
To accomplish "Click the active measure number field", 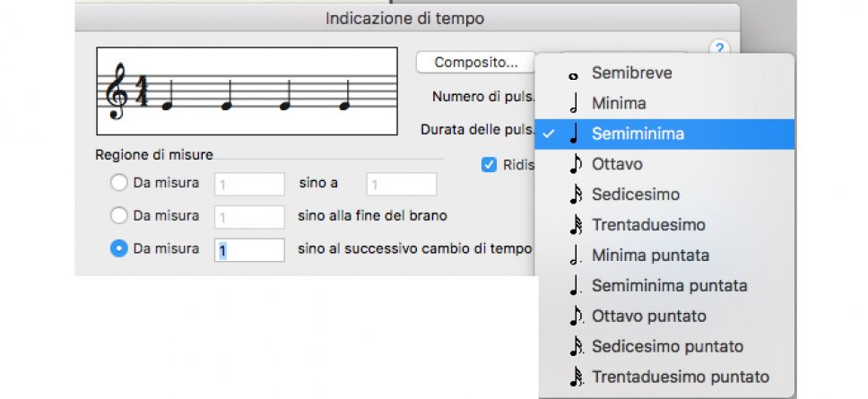I will [x=249, y=249].
